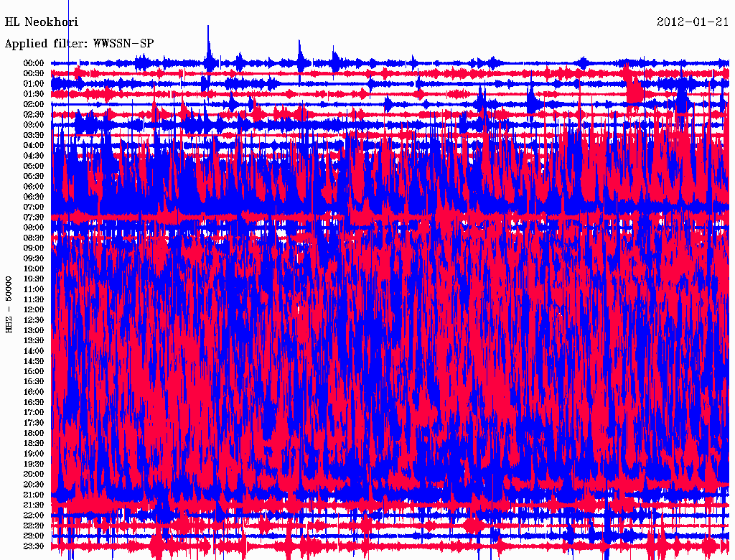The height and width of the screenshot is (560, 735).
Task: Select the 06:00 time label
Action: coord(34,186)
